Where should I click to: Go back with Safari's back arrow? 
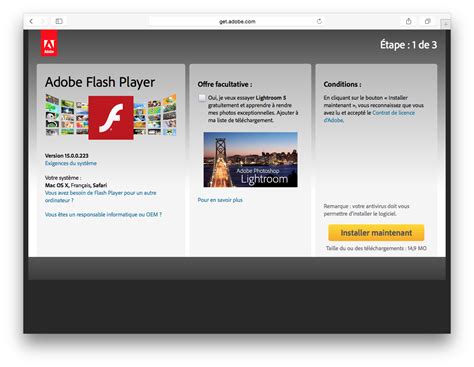coord(31,21)
